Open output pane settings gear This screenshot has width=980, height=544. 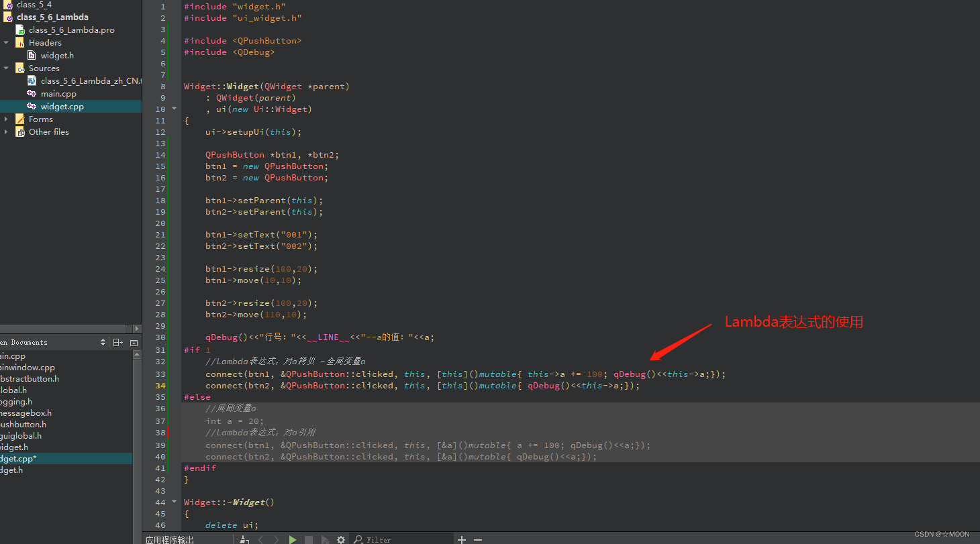pyautogui.click(x=341, y=539)
